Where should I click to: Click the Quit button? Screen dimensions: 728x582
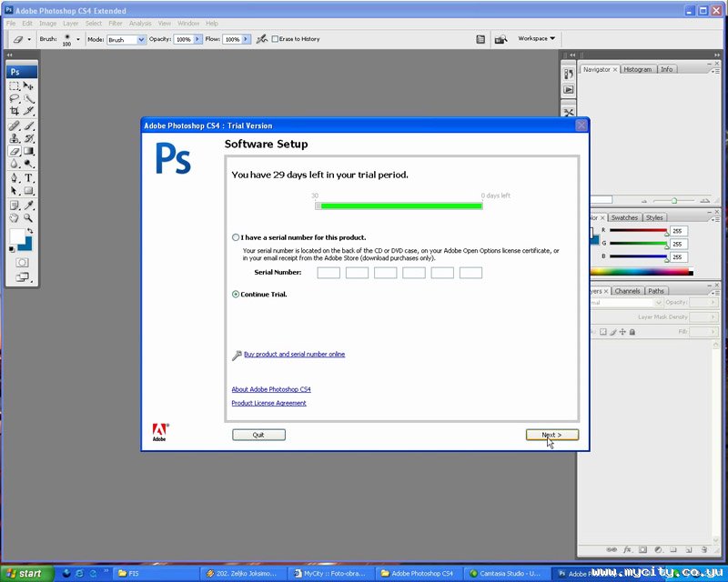click(258, 435)
